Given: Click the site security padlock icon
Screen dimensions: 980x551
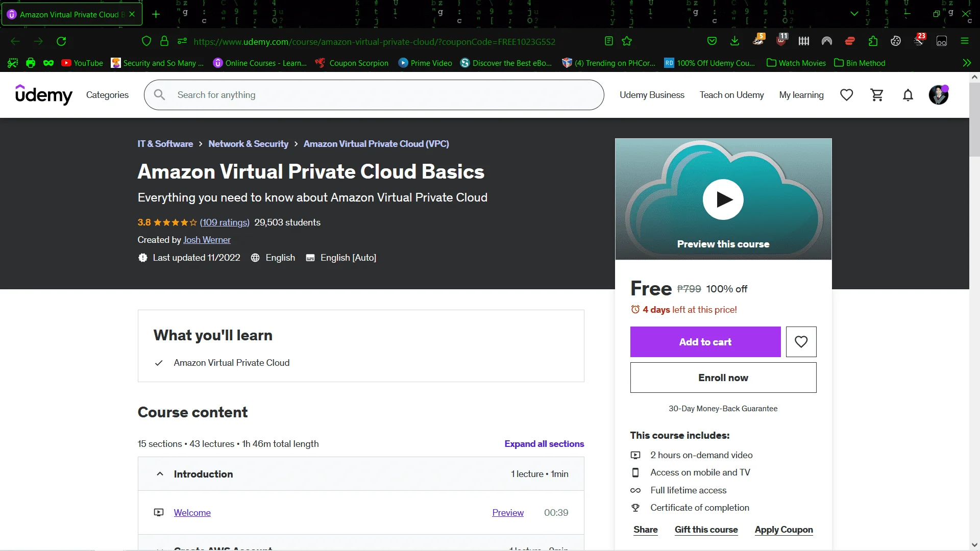Looking at the screenshot, I should 164,41.
